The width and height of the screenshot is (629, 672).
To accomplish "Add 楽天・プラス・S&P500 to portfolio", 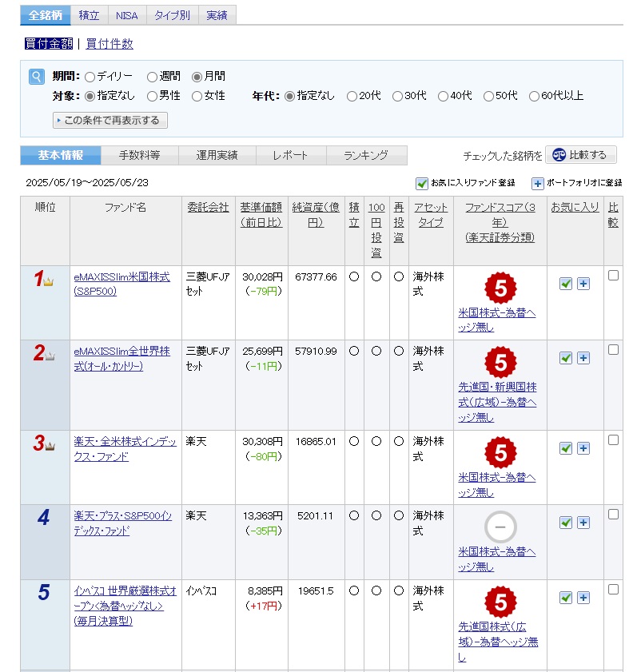I will pos(583,523).
